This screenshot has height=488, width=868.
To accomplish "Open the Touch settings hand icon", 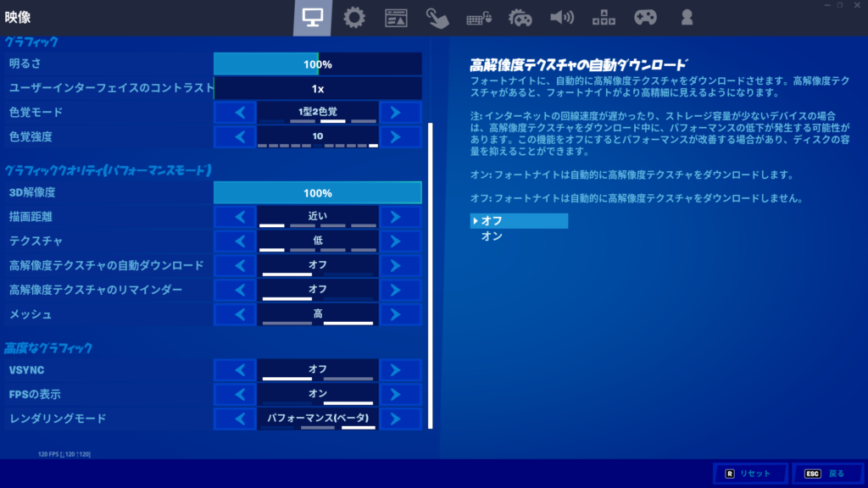I will coord(437,16).
